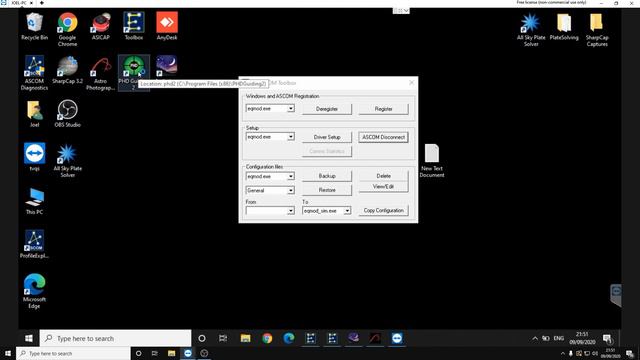640x360 pixels.
Task: Launch AnyDesk from the desktop
Action: click(167, 27)
